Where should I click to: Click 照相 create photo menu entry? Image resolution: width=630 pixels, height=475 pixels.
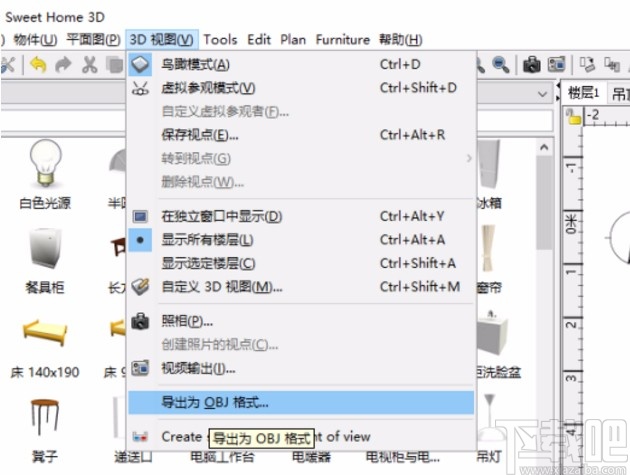point(301,321)
